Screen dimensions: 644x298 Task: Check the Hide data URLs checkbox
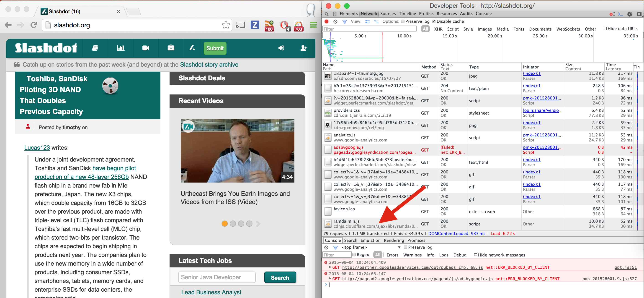605,29
